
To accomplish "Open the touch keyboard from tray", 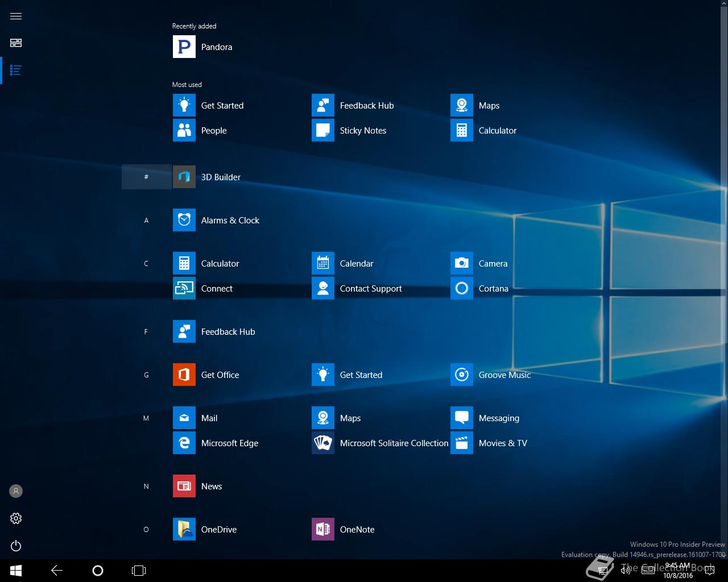I will coord(648,571).
